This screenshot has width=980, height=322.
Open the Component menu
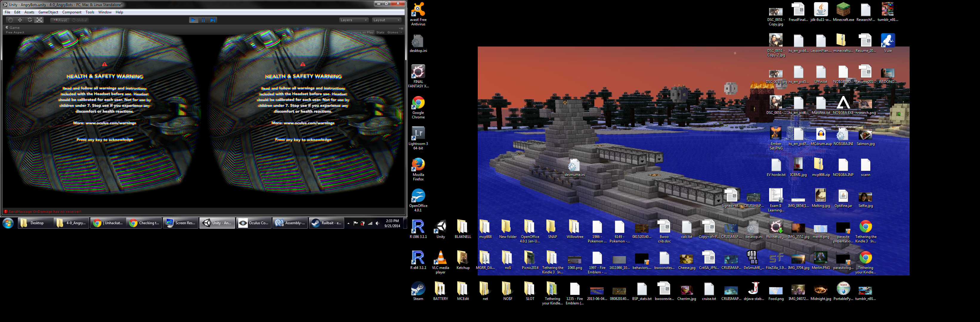(x=72, y=12)
